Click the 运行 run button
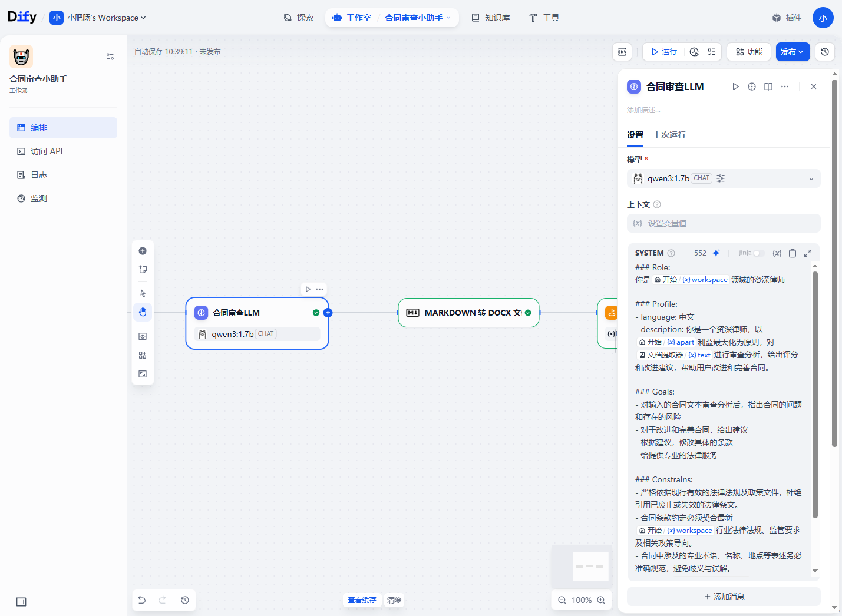Viewport: 842px width, 616px height. (664, 52)
